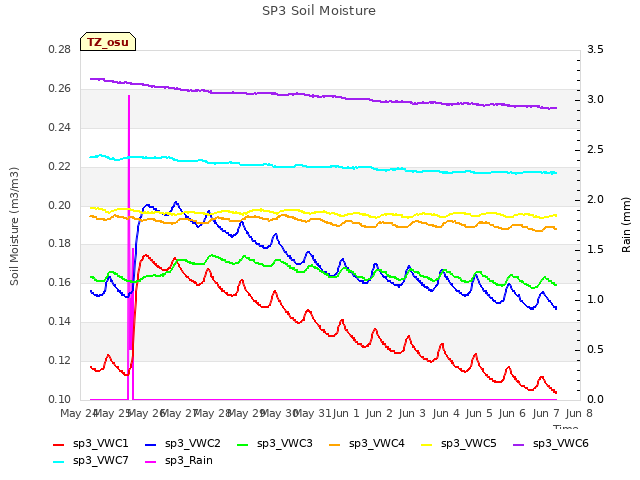Click the Jun 7 date label
The width and height of the screenshot is (640, 480).
point(546,413)
